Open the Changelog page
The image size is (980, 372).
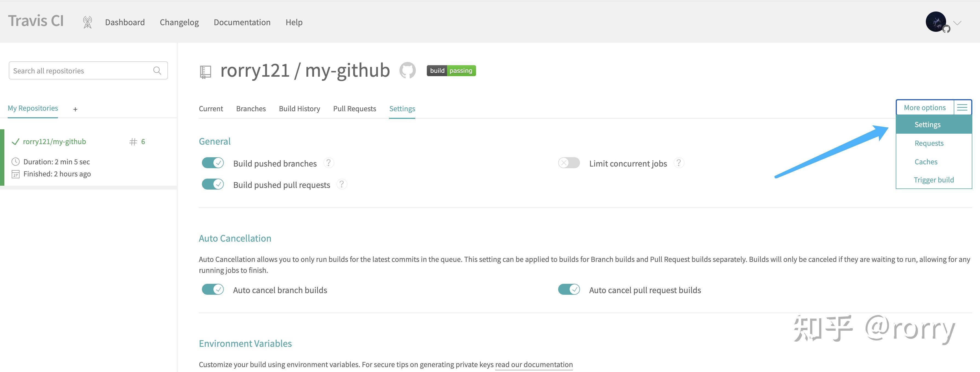[179, 22]
